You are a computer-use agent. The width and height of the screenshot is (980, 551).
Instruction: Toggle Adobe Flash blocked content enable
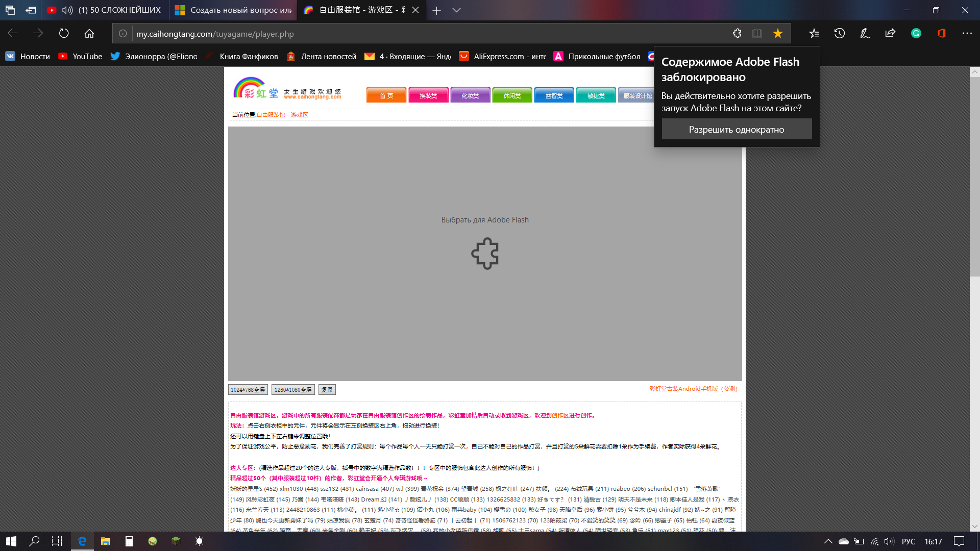[x=737, y=129]
